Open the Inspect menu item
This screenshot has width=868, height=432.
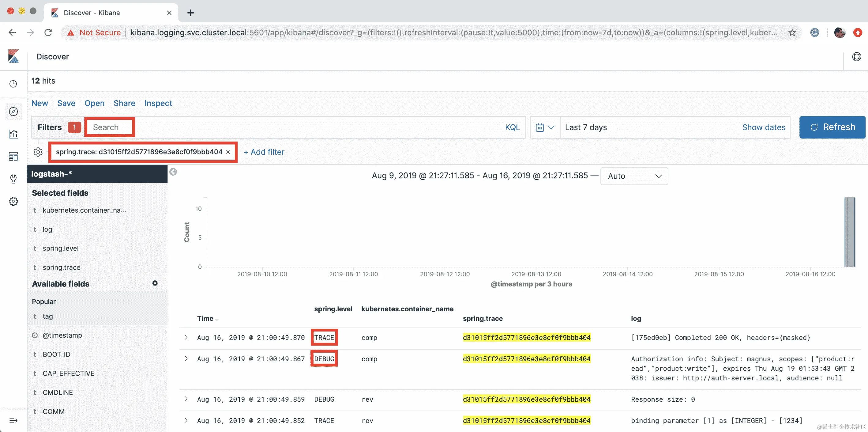pyautogui.click(x=158, y=103)
